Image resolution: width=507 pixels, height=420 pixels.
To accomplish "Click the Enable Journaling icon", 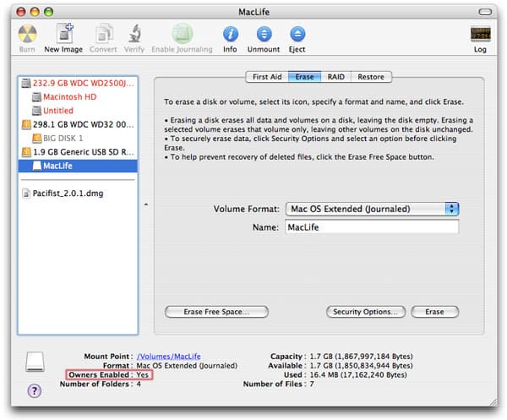I will (x=182, y=34).
